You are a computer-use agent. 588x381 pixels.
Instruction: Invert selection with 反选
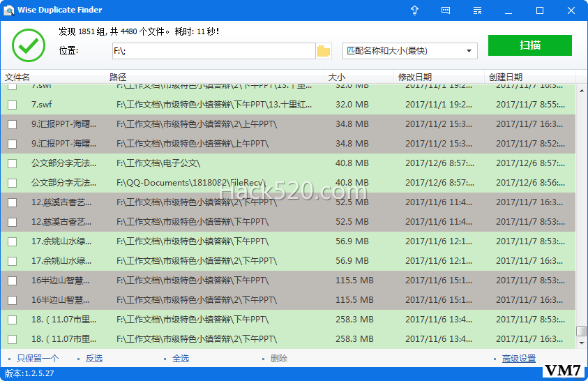93,359
